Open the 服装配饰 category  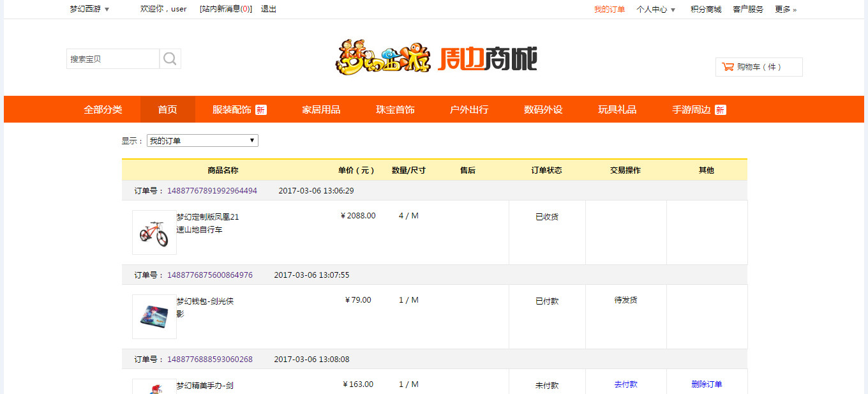pyautogui.click(x=232, y=109)
